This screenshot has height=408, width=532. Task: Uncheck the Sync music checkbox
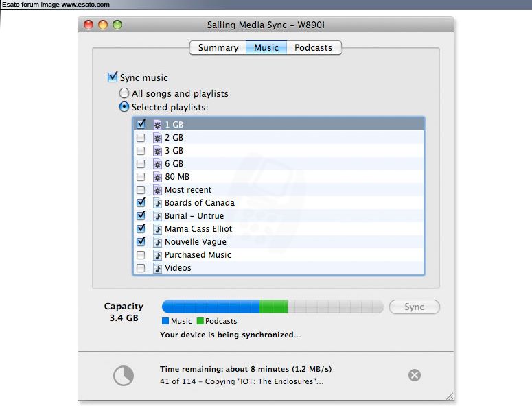(x=113, y=77)
